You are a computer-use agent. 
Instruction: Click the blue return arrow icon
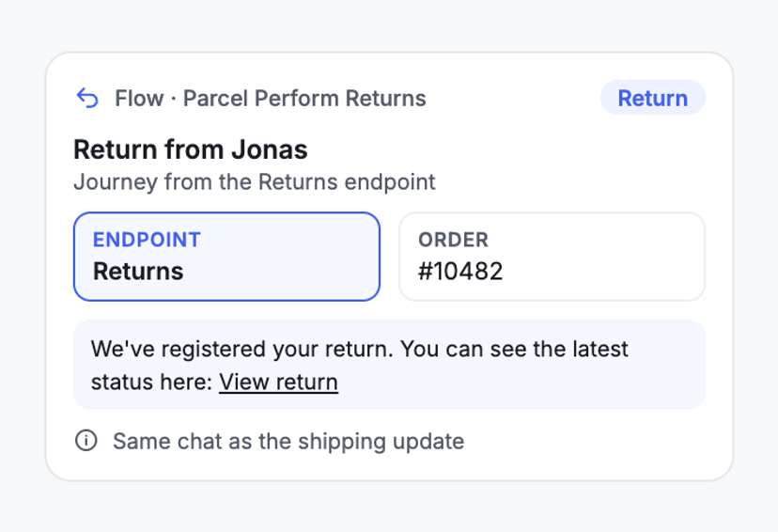click(x=87, y=98)
